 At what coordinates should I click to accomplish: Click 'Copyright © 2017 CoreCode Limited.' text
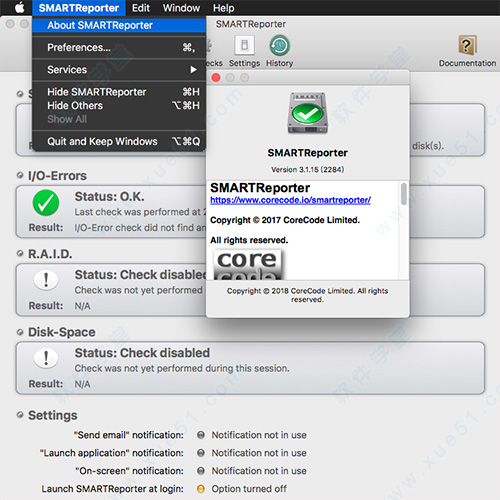[285, 220]
